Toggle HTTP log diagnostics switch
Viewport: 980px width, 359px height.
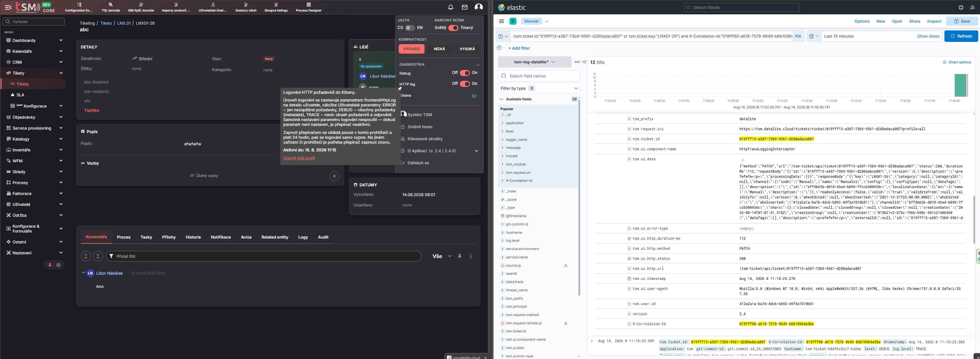(464, 84)
